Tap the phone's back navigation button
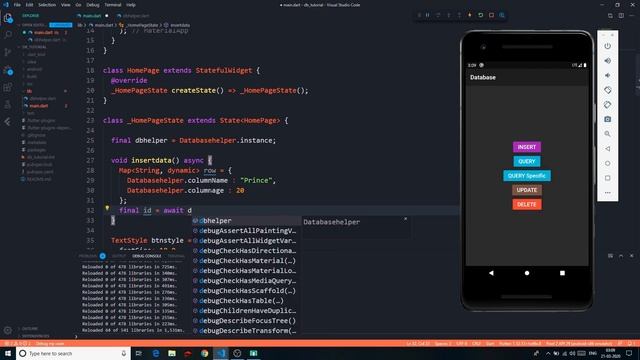Image resolution: width=640 pixels, height=360 pixels. (491, 273)
